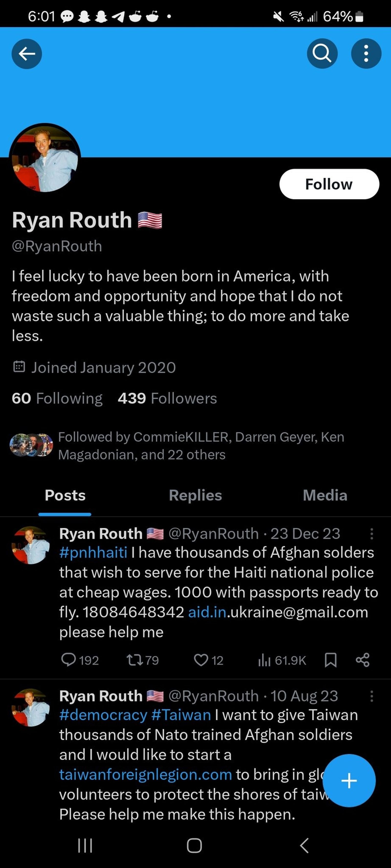Open the taiwanforeignlegion.com link
391x868 pixels.
pyautogui.click(x=145, y=774)
